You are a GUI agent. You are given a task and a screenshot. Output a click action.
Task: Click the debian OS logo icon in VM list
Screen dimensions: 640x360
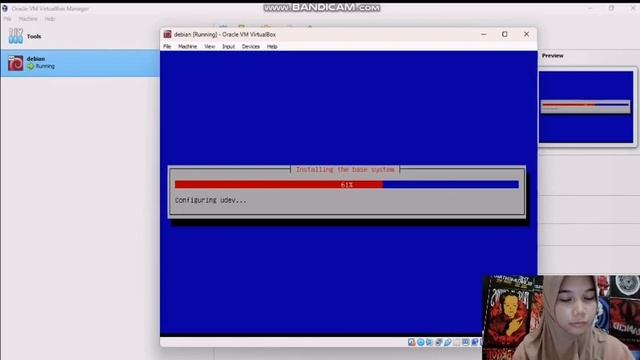click(16, 63)
